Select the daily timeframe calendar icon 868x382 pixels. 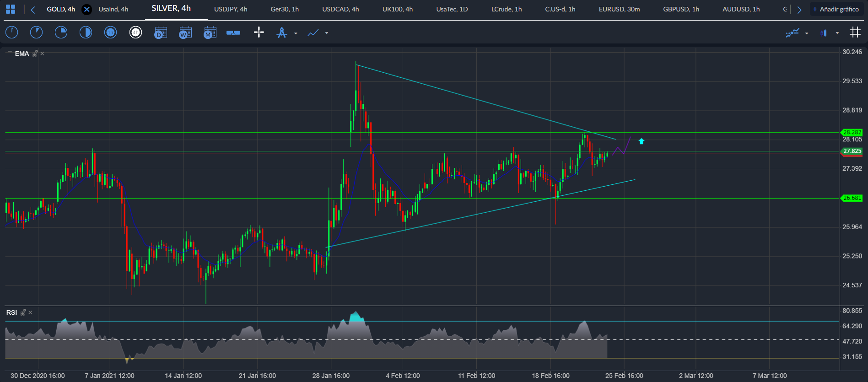coord(161,32)
